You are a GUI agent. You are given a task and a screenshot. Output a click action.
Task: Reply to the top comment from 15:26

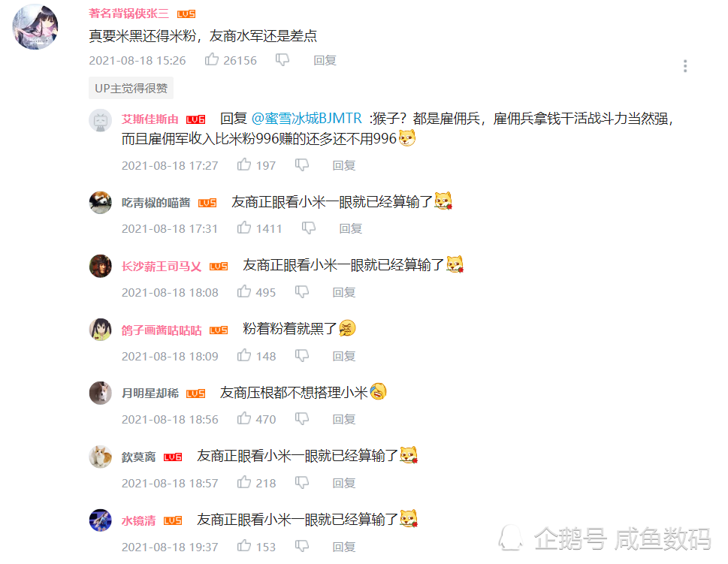point(325,60)
